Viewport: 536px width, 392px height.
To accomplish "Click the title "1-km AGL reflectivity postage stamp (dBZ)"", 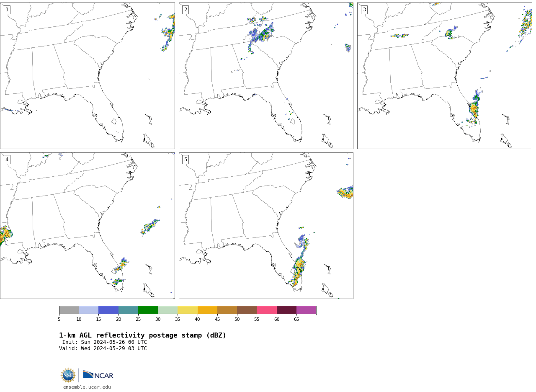I will 142,335.
